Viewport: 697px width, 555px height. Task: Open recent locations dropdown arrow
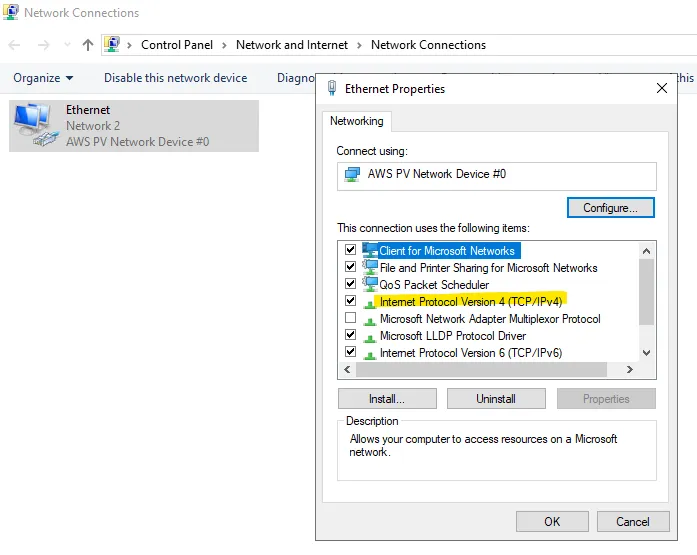tap(68, 44)
